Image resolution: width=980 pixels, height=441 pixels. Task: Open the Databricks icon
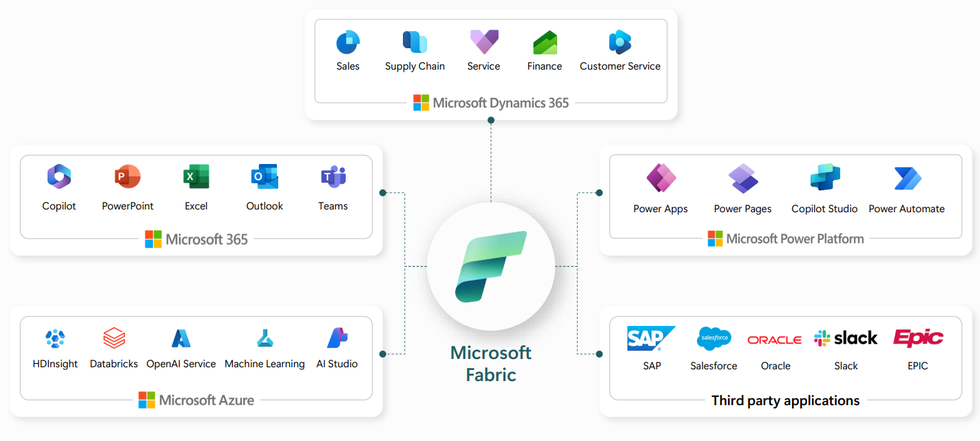coord(114,338)
